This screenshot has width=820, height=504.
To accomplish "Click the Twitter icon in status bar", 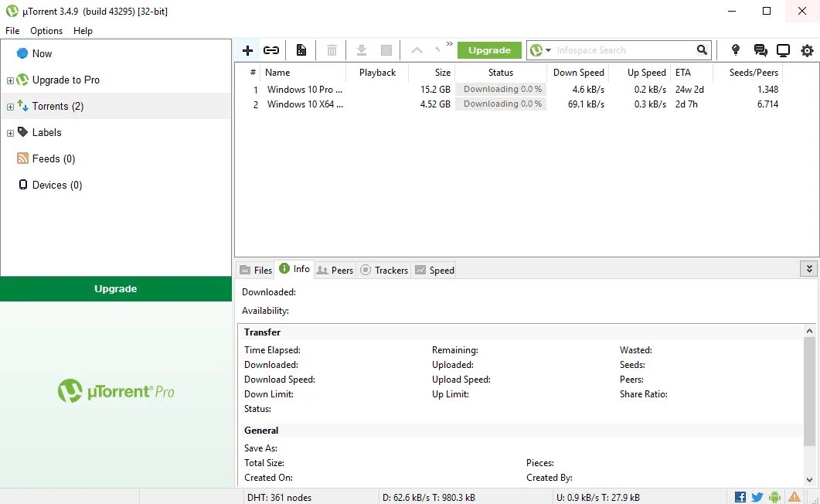I will tap(757, 497).
